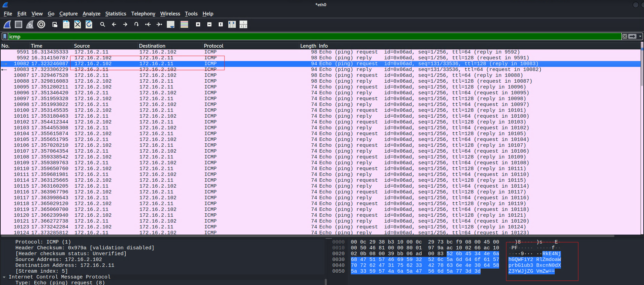This screenshot has width=644, height=285.
Task: Clear the icmp display filter
Action: coord(625,36)
